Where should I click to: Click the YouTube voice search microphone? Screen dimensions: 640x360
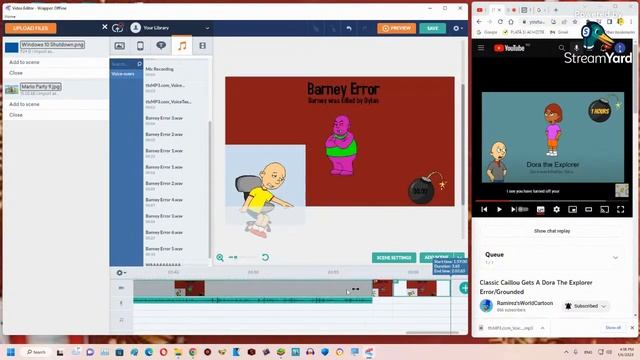576,48
